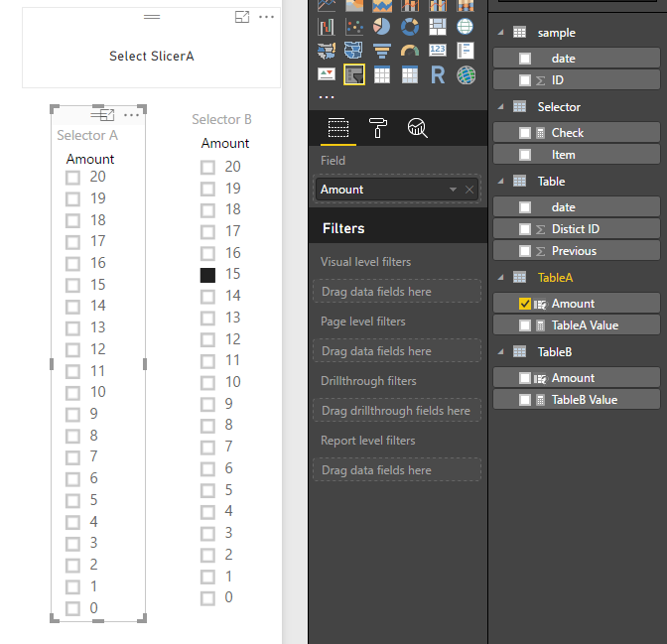Switch to the Format paint roller tab
This screenshot has width=667, height=644.
[x=378, y=128]
